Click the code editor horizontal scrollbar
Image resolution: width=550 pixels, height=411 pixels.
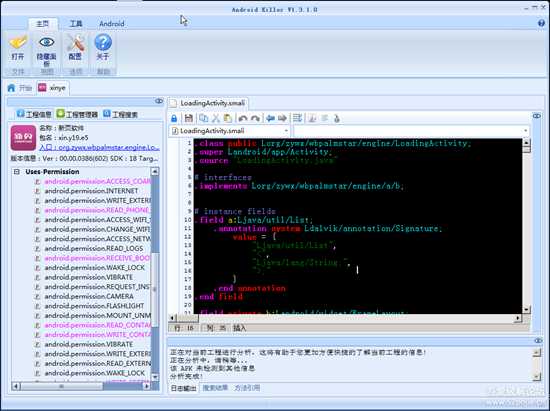344,318
